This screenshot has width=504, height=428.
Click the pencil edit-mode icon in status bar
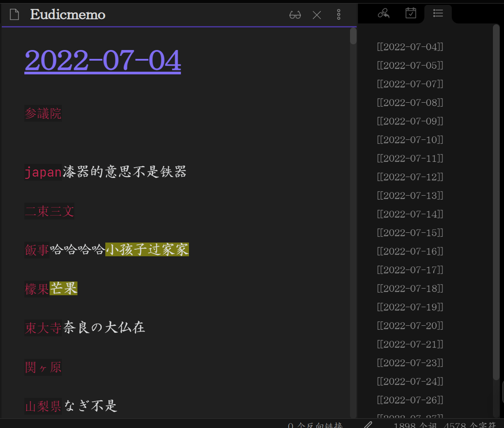pos(368,425)
